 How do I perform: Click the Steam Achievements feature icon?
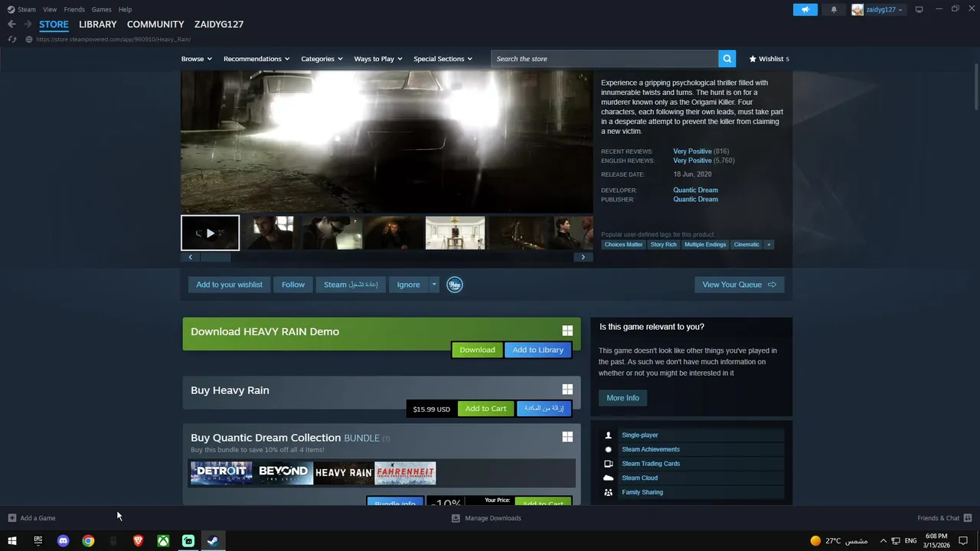pos(609,449)
